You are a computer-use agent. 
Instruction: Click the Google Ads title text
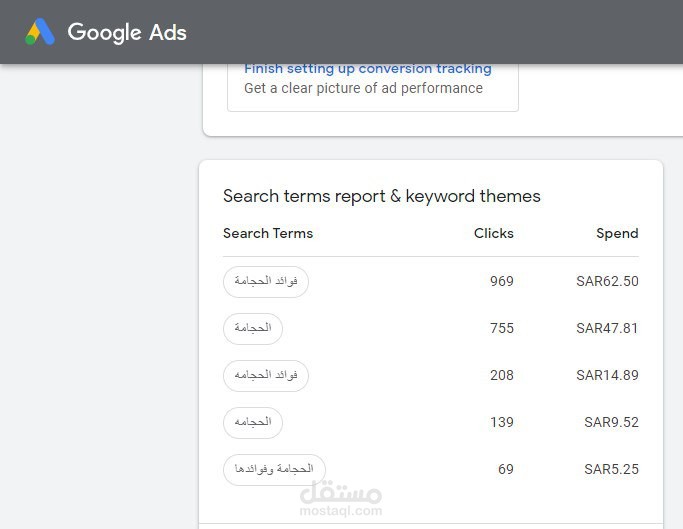[127, 32]
